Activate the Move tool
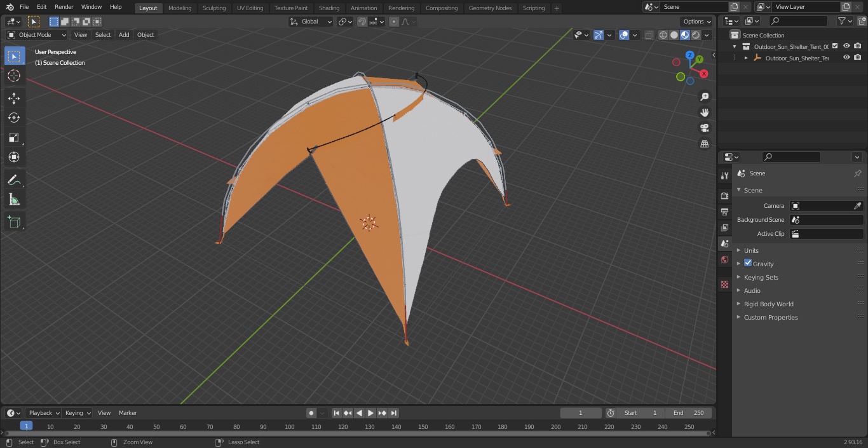Viewport: 868px width, 448px height. [x=14, y=98]
